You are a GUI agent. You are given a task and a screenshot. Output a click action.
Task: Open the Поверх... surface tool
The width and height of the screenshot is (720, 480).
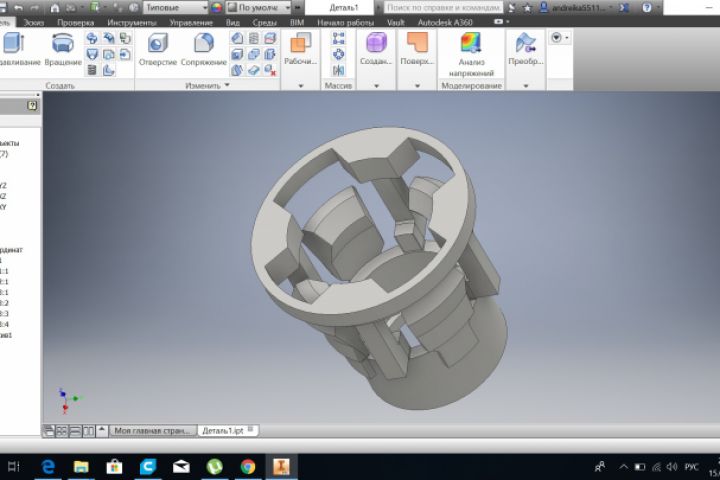coord(417,49)
